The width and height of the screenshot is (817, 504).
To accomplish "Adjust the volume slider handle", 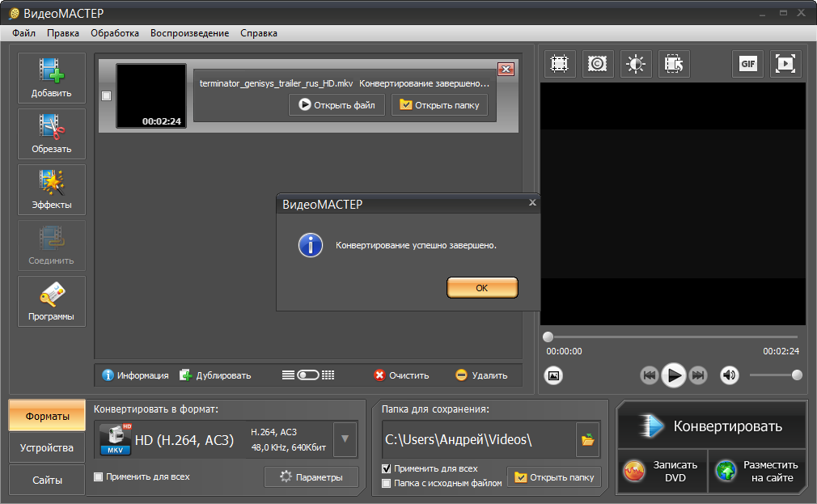I will coord(797,375).
